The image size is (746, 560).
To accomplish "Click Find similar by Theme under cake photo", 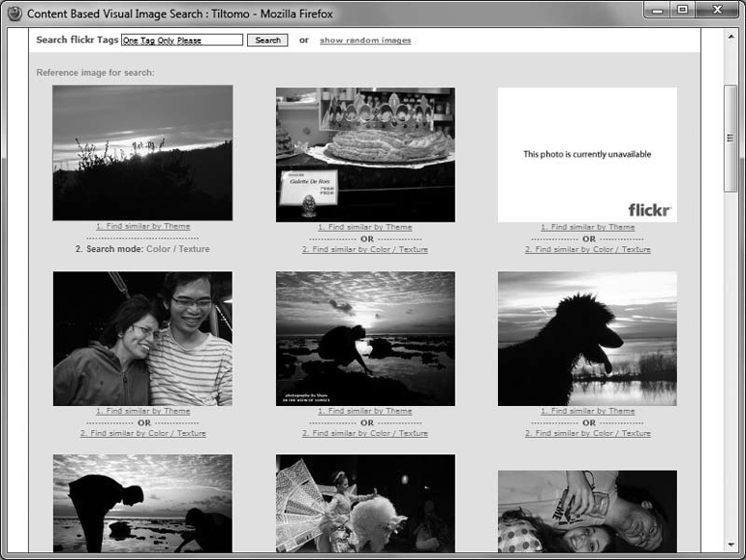I will [365, 228].
